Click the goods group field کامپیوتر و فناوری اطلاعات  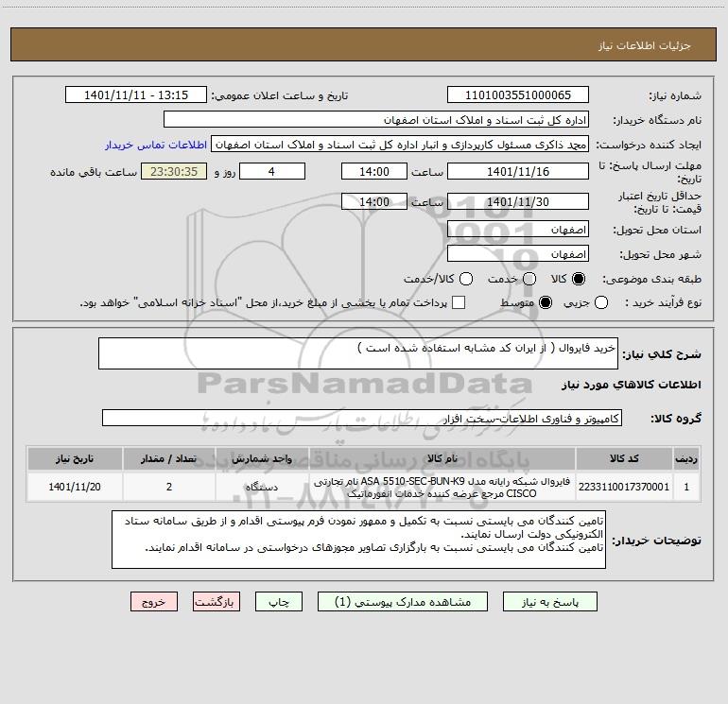coord(362,418)
